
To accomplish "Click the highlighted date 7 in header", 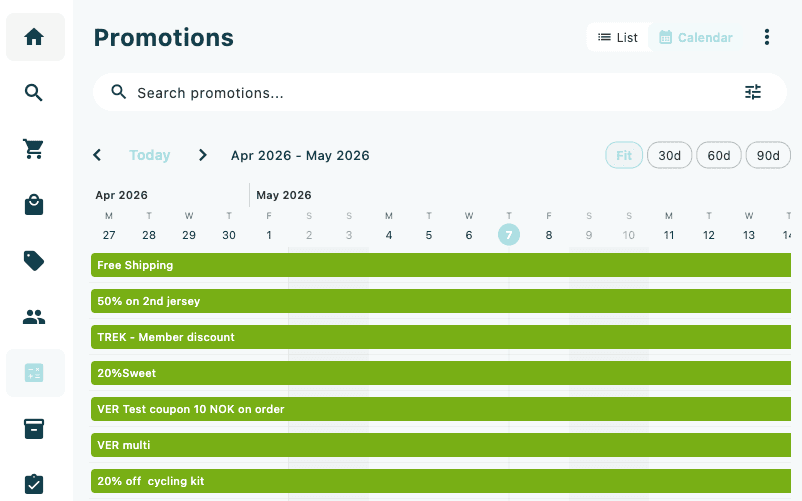I will 509,235.
